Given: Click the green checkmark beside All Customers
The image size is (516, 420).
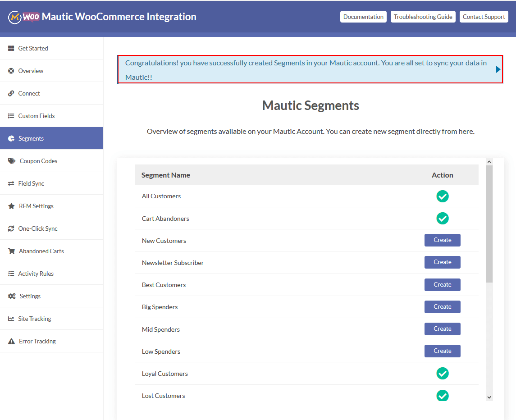Looking at the screenshot, I should (x=442, y=196).
